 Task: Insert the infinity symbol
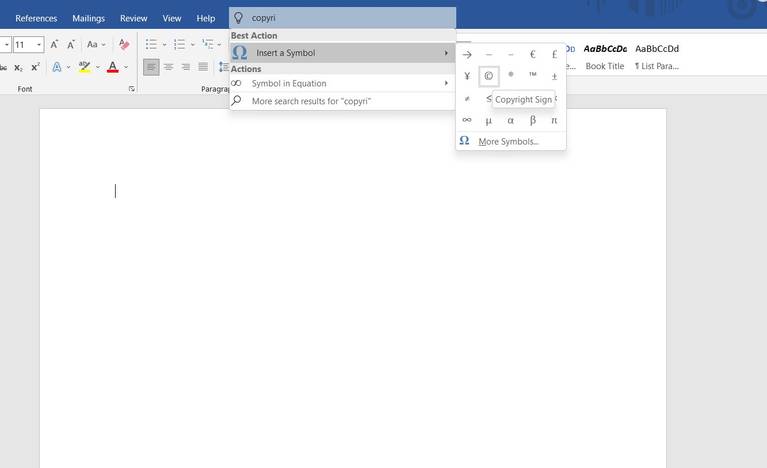pyautogui.click(x=467, y=120)
